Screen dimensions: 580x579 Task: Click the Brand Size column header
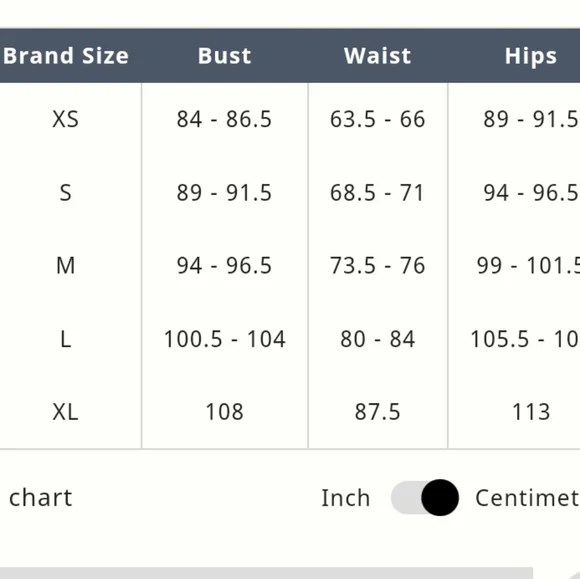coord(66,56)
